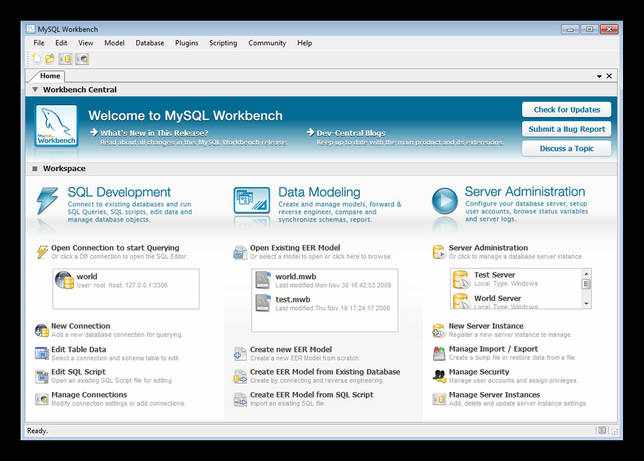Open the File menu
644x461 pixels.
click(x=39, y=43)
